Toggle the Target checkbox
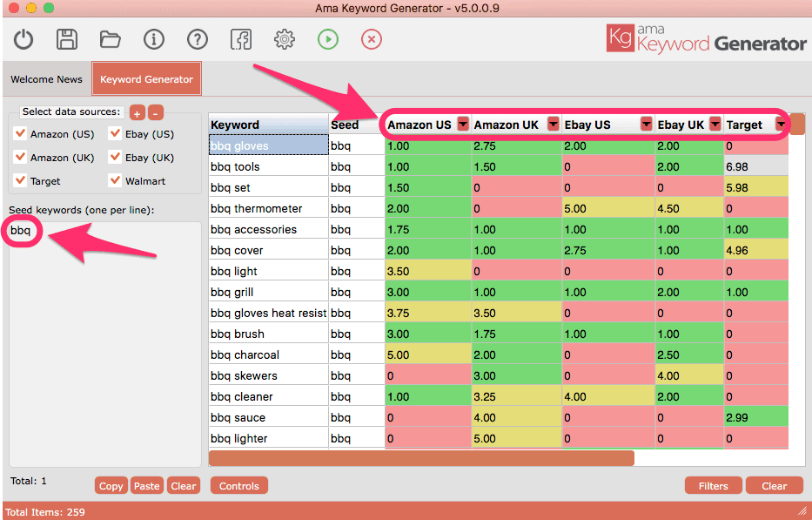 point(20,180)
